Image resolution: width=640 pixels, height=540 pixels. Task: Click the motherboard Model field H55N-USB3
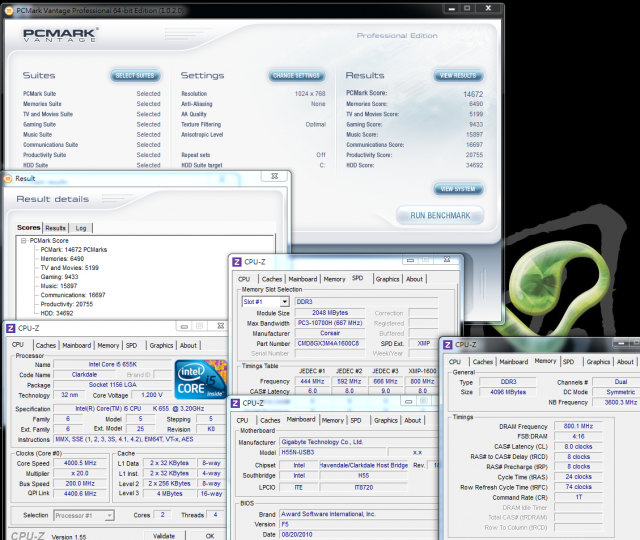(332, 452)
